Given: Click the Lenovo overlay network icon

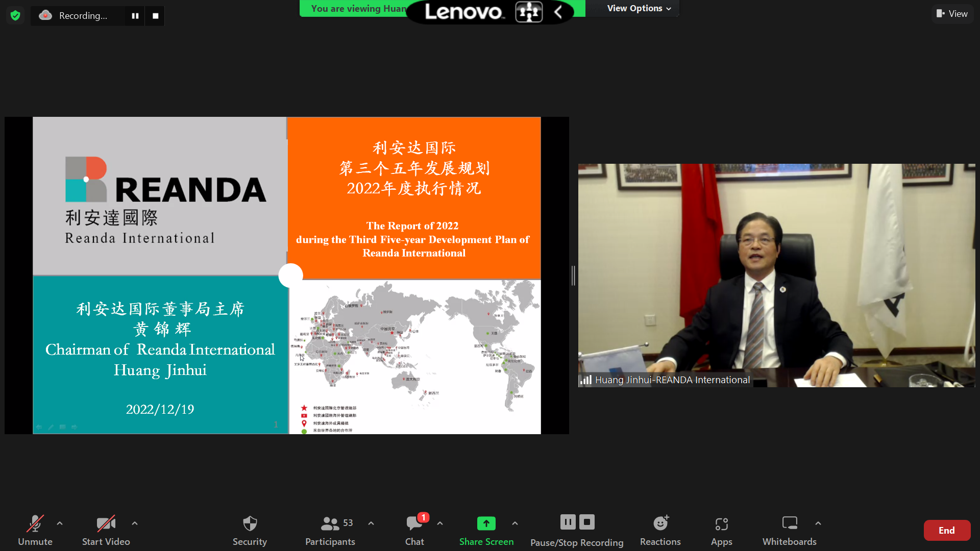Looking at the screenshot, I should click(528, 12).
